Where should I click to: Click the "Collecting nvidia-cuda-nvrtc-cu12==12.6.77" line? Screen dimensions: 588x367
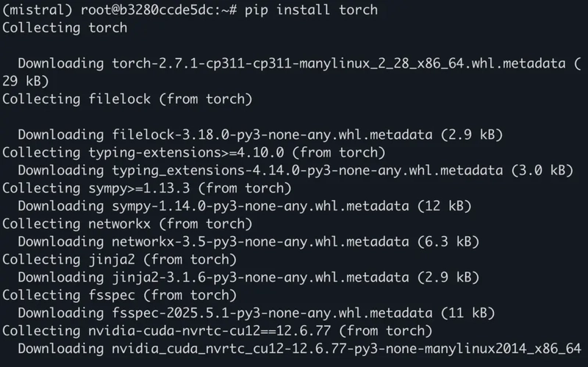(x=218, y=329)
